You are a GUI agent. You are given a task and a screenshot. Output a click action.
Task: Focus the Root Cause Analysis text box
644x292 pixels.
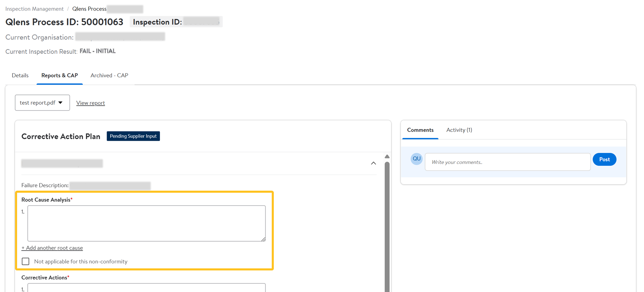[147, 224]
